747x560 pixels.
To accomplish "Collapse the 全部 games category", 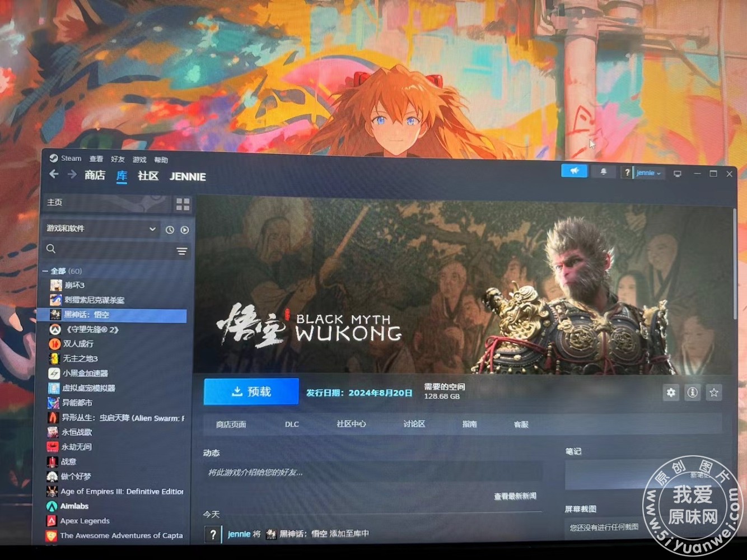I will coord(45,271).
